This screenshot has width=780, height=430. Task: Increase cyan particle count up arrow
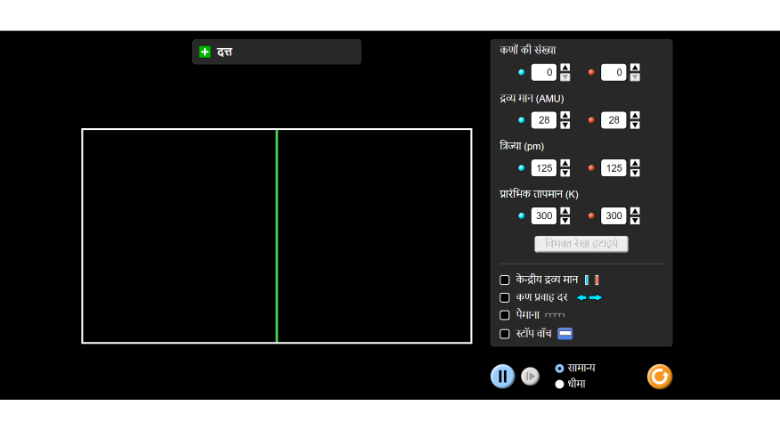coord(565,68)
